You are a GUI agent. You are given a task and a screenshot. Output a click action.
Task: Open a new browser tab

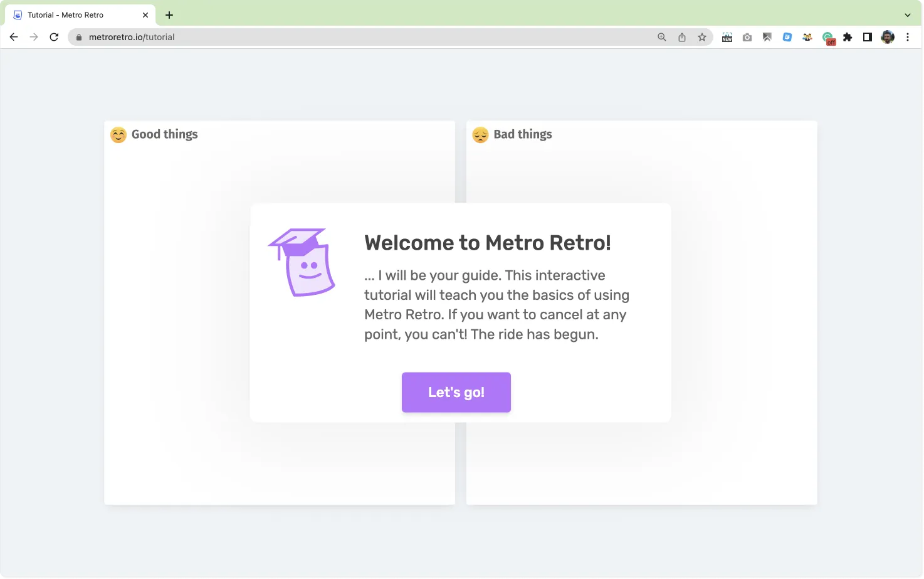point(169,14)
